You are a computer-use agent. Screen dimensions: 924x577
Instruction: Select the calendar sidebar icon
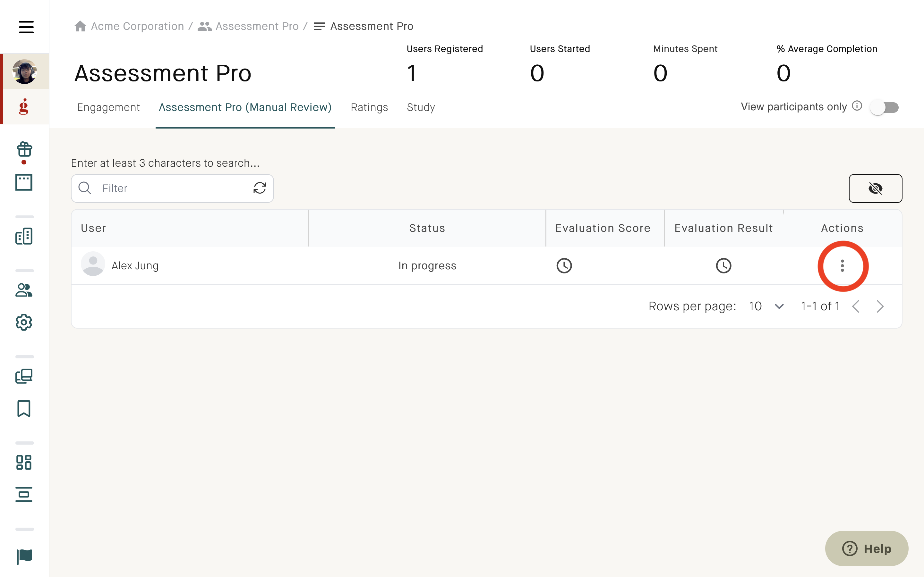pos(24,182)
